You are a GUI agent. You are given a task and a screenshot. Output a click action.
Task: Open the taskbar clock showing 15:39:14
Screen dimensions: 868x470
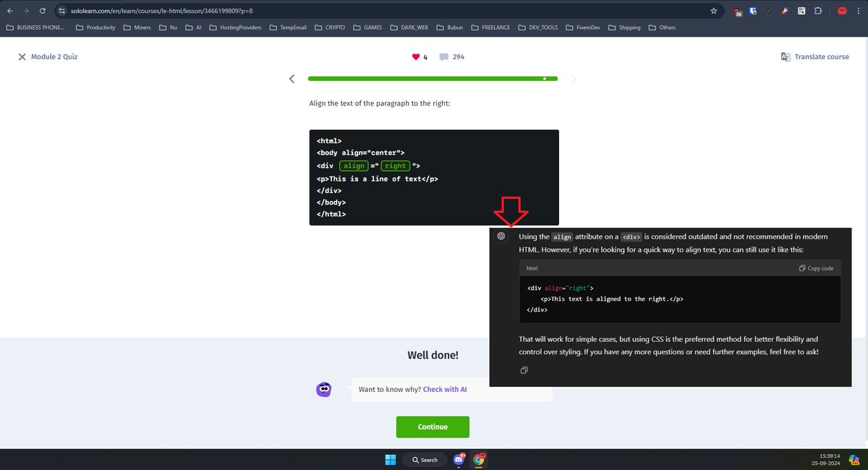pos(827,460)
